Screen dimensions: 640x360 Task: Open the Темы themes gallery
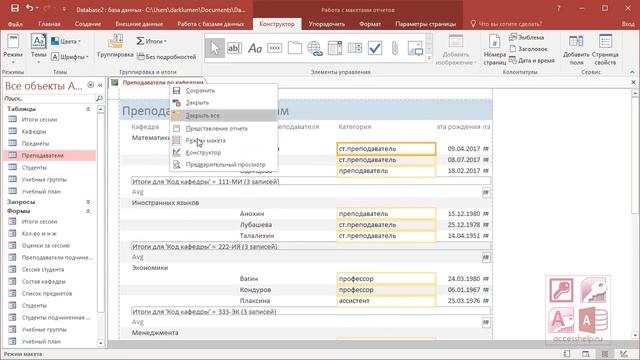[39, 49]
